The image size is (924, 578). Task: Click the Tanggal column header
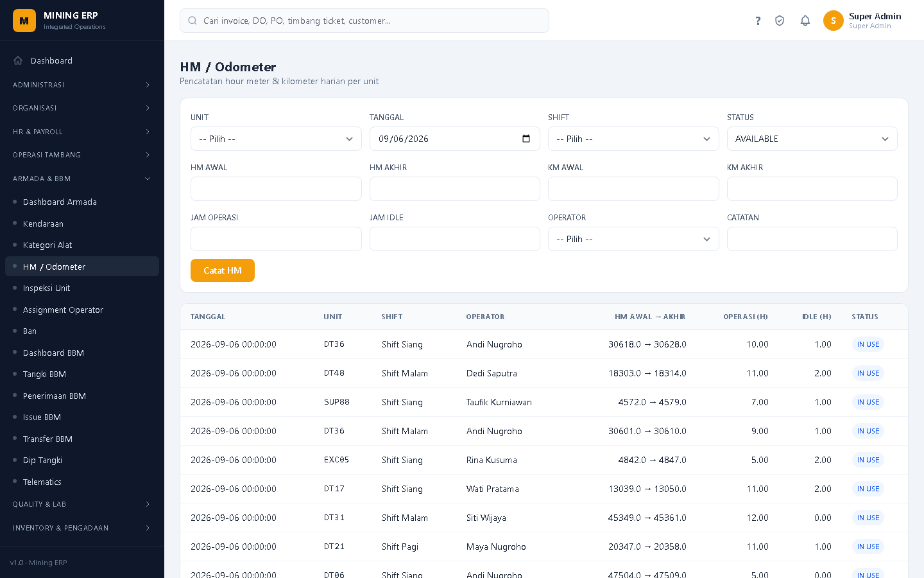(208, 317)
